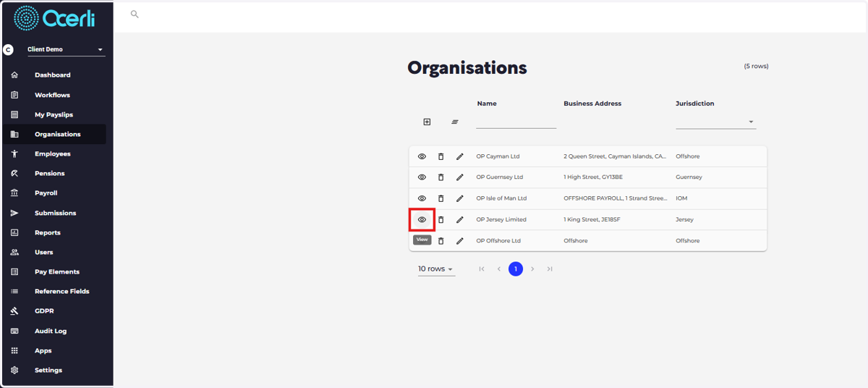868x388 pixels.
Task: Navigate to Employees section
Action: point(53,153)
